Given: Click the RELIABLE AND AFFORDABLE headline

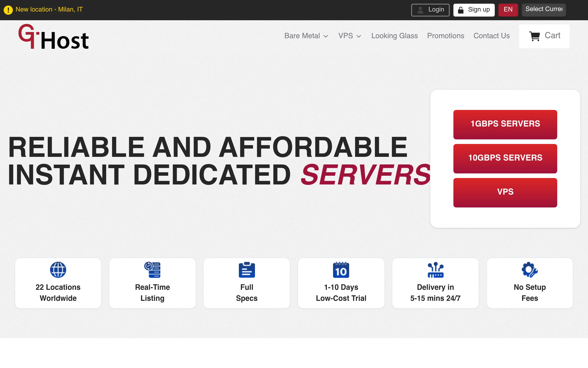Looking at the screenshot, I should 208,147.
